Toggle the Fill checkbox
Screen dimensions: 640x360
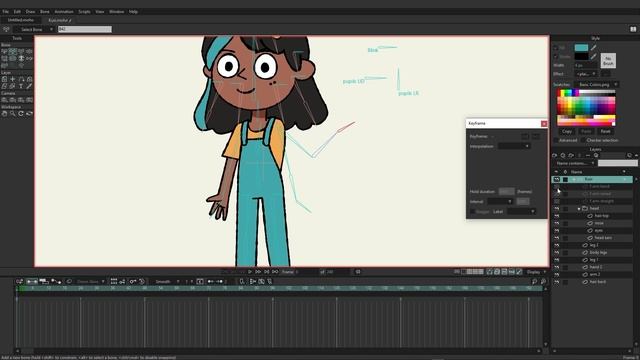(x=555, y=48)
